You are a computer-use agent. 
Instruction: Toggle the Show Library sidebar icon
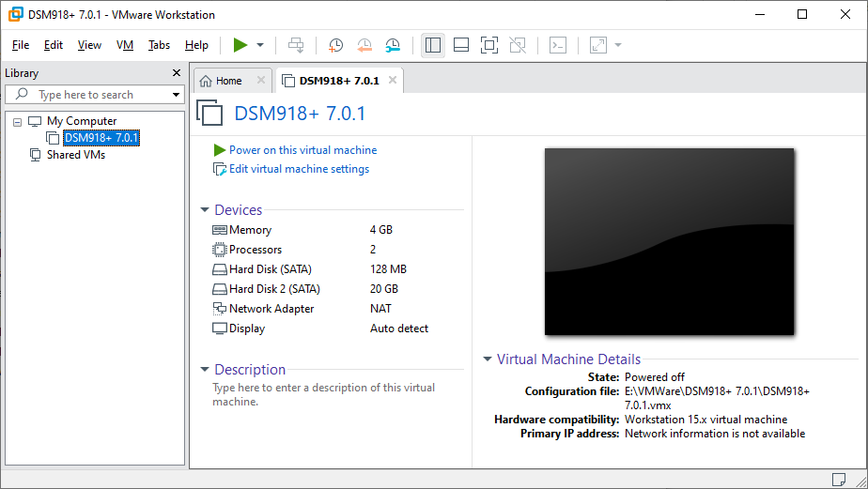click(x=433, y=45)
